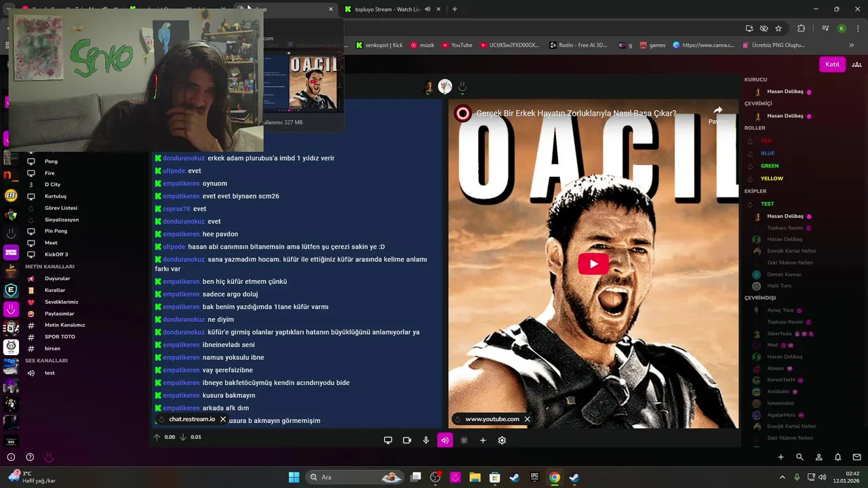
Task: Open Epic Games launcher from taskbar
Action: [534, 477]
